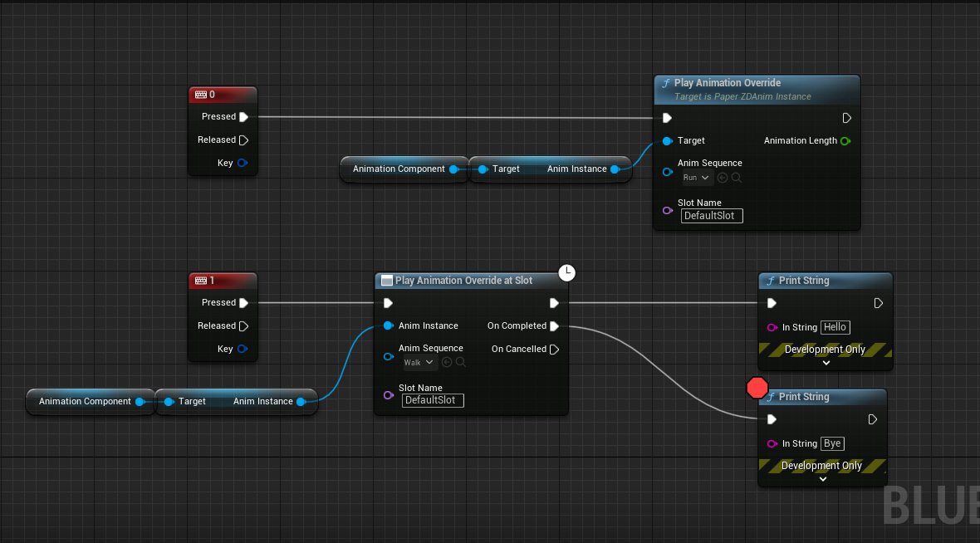Click the Target pin on Play Animation Override
Screen dimensions: 980x543
coord(668,140)
